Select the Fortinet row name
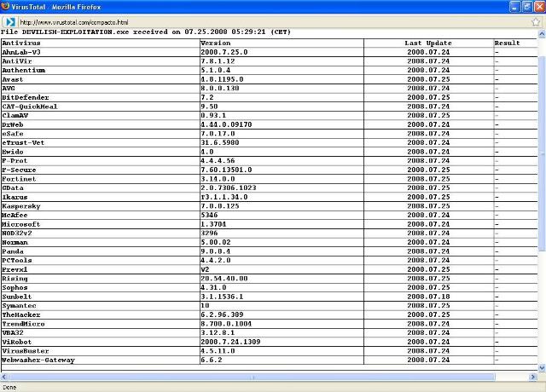This screenshot has width=546, height=392. pos(19,179)
